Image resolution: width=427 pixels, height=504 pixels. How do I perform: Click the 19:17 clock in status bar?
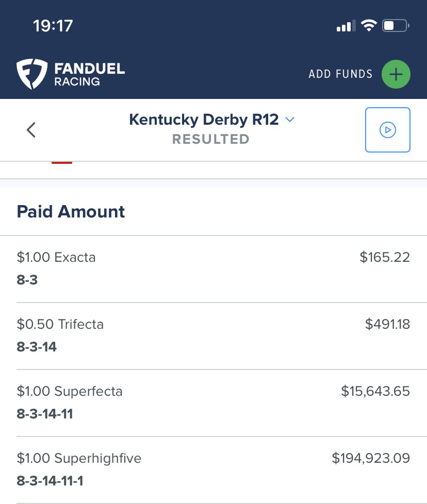pyautogui.click(x=53, y=25)
